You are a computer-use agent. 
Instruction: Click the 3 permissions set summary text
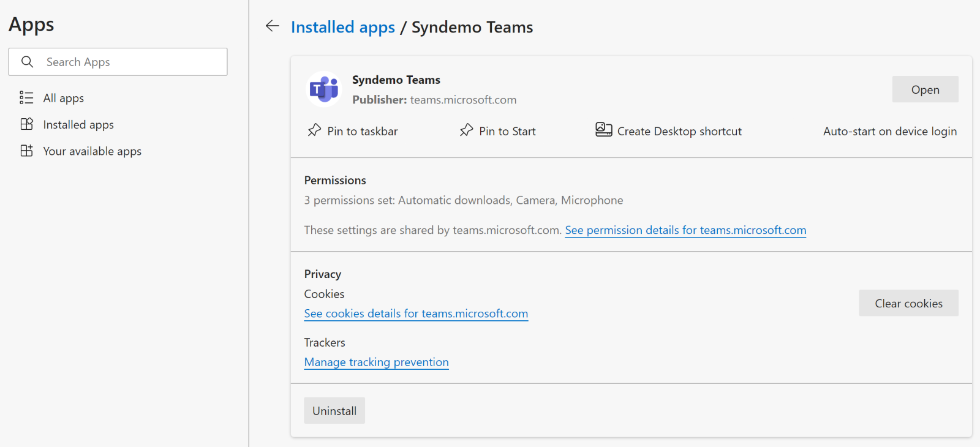tap(464, 200)
